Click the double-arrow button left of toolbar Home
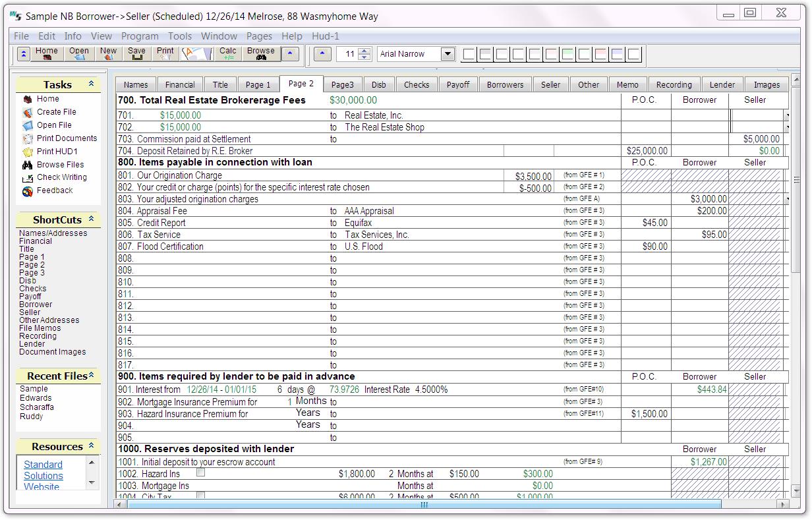812x520 pixels. point(23,54)
